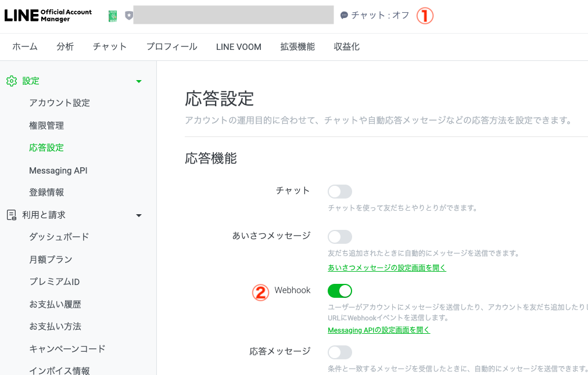Image resolution: width=588 pixels, height=375 pixels.
Task: Switch to the チャット tab in navigation
Action: (x=109, y=47)
